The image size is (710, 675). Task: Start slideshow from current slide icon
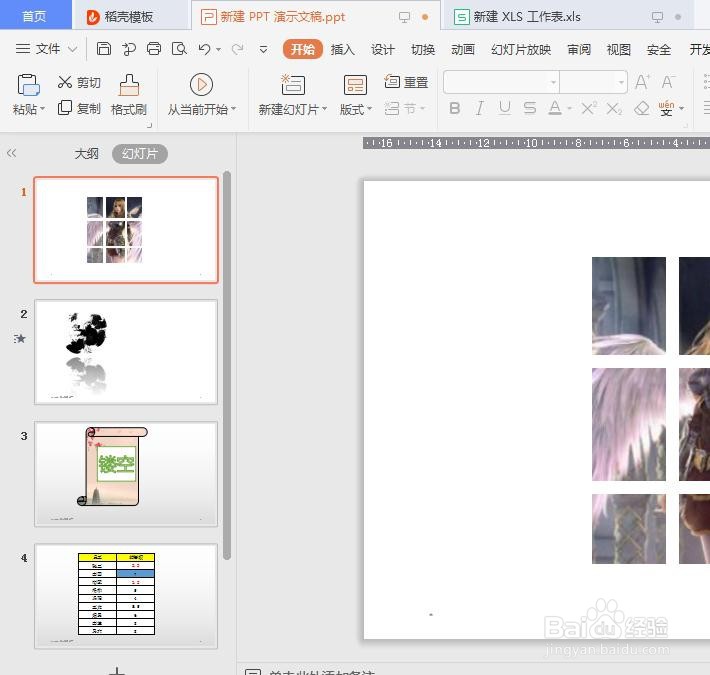point(201,85)
